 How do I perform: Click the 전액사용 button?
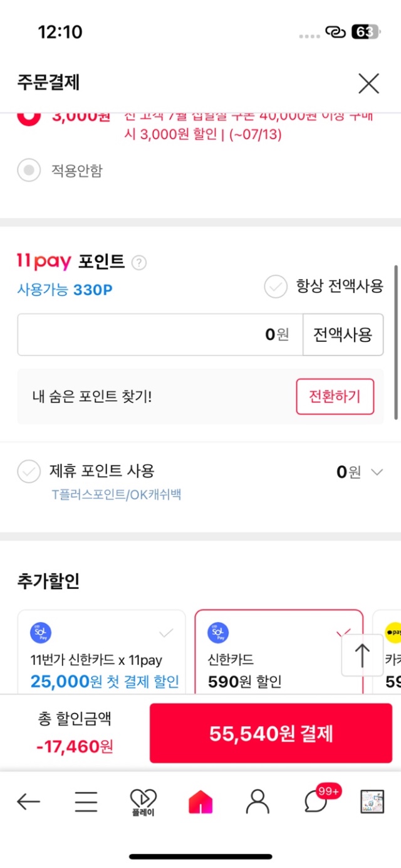click(x=343, y=334)
